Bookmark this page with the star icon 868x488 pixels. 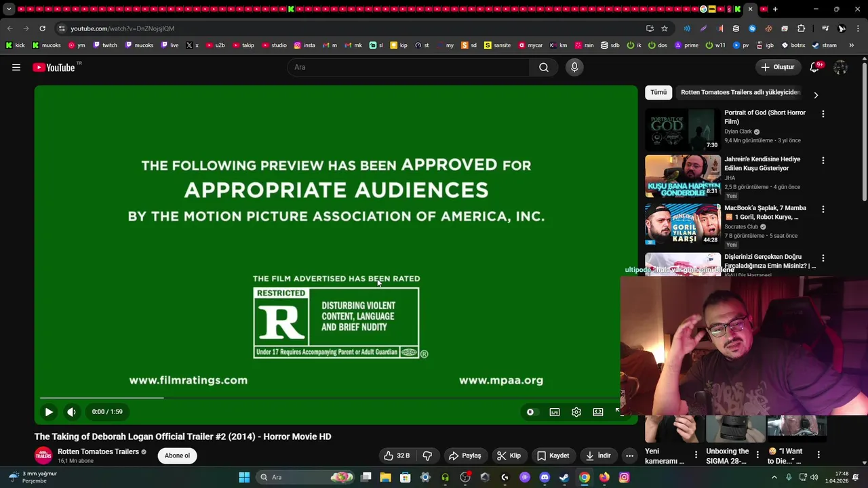tap(665, 28)
